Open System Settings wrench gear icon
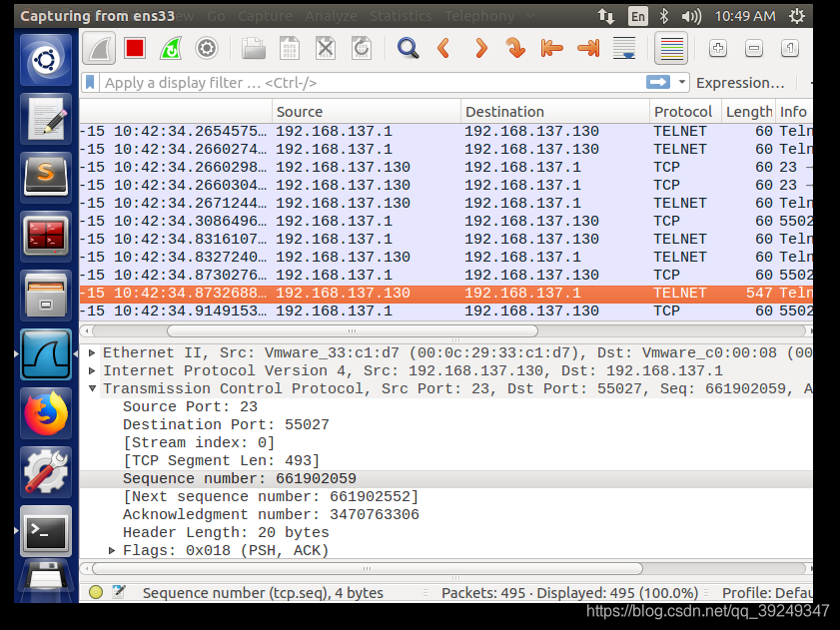The image size is (840, 630). coord(46,472)
